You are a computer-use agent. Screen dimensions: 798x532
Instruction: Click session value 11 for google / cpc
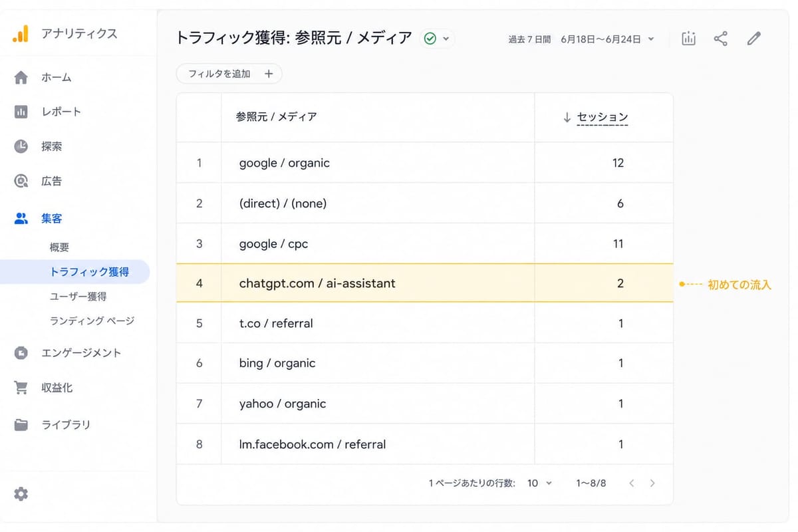618,243
